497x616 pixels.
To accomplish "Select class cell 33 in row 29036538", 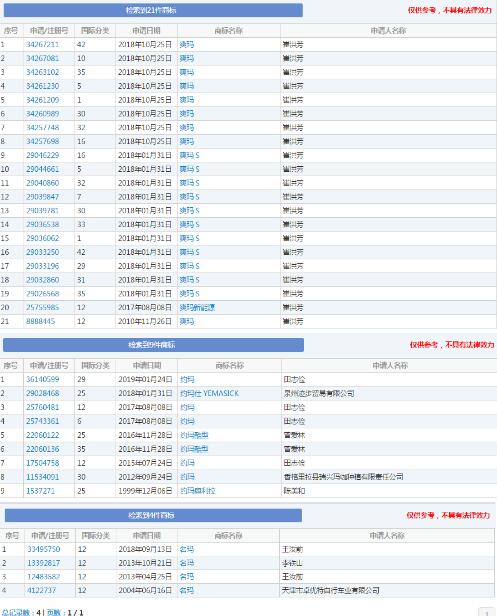I will (81, 224).
